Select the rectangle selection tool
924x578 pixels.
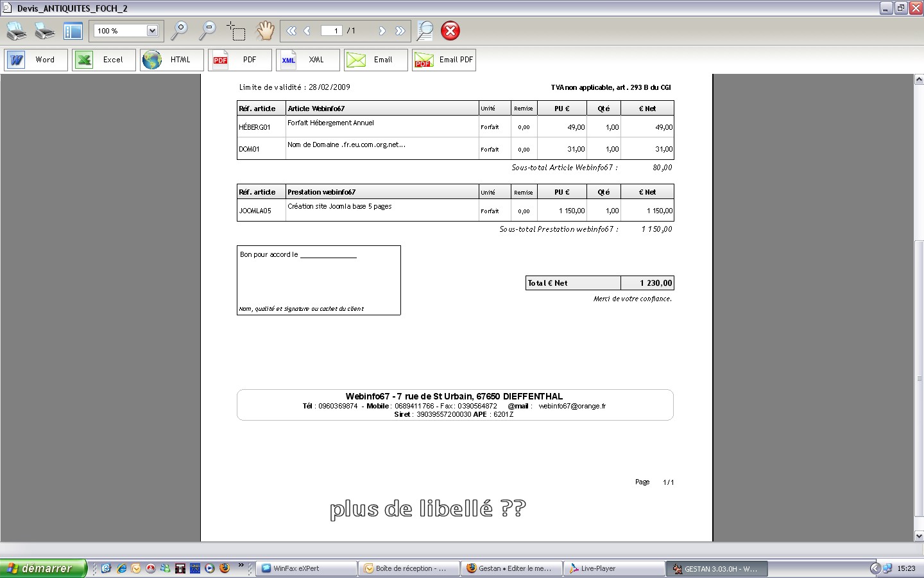click(x=236, y=31)
